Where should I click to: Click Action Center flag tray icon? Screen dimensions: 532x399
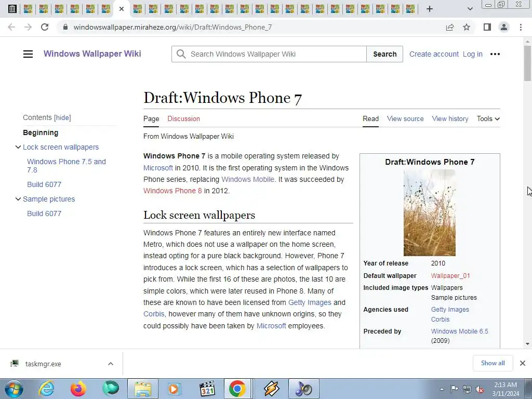coord(454,389)
